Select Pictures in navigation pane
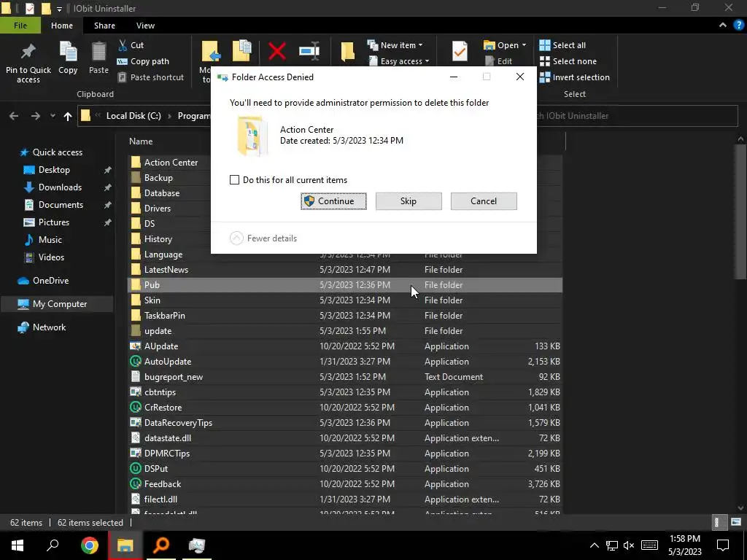The height and width of the screenshot is (560, 747). pos(53,222)
